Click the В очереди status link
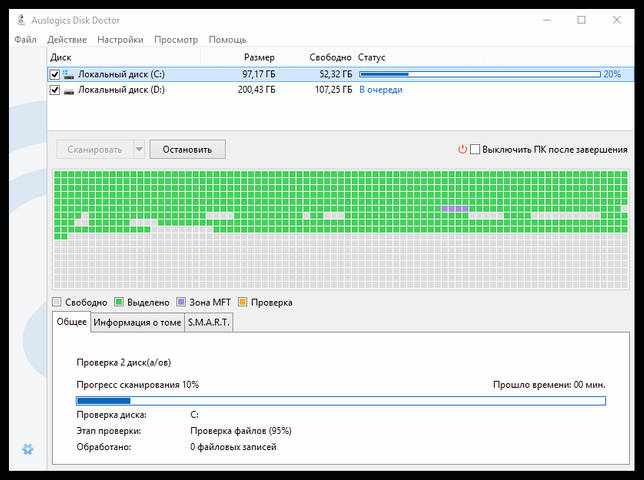The width and height of the screenshot is (644, 480). 381,90
